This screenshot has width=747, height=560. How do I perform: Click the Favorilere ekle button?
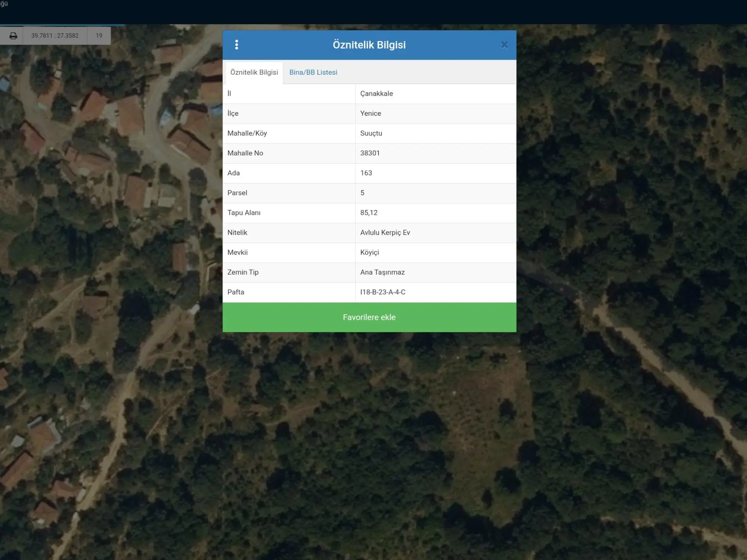(369, 317)
